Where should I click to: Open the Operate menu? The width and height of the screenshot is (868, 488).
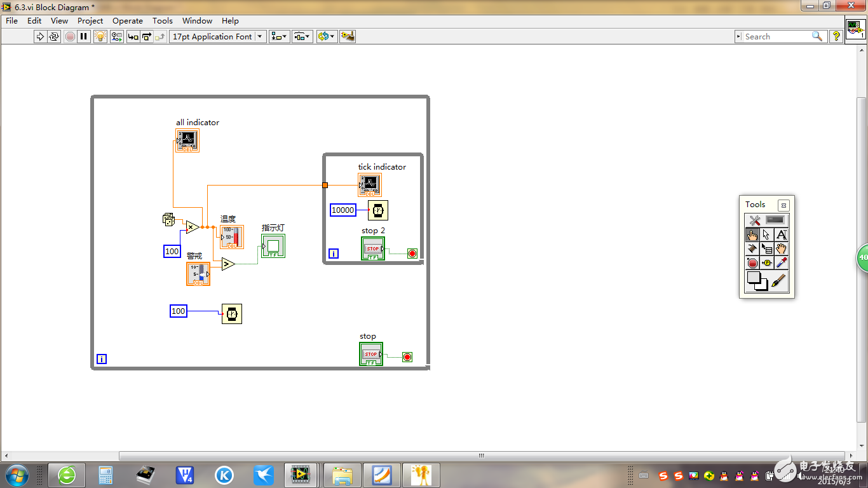tap(128, 21)
